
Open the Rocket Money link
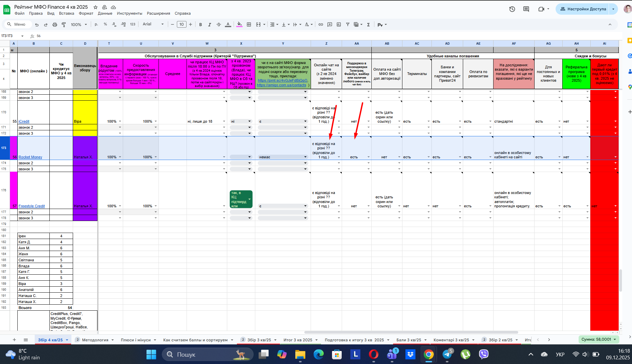[x=30, y=157]
